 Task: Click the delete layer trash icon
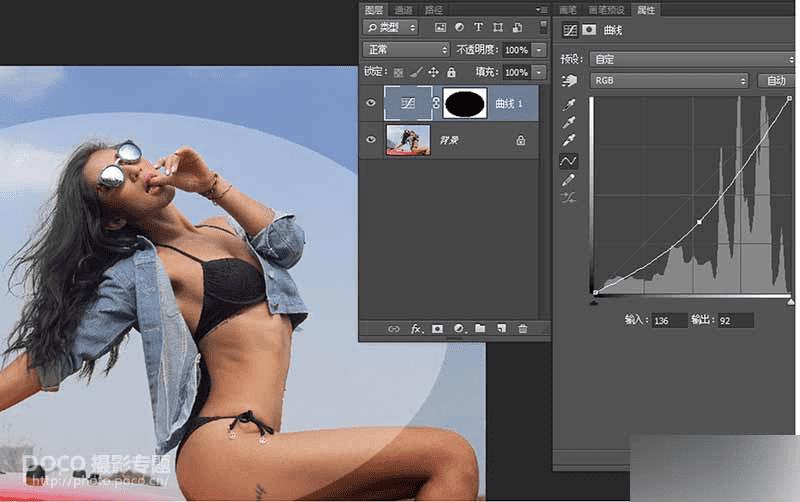(522, 328)
